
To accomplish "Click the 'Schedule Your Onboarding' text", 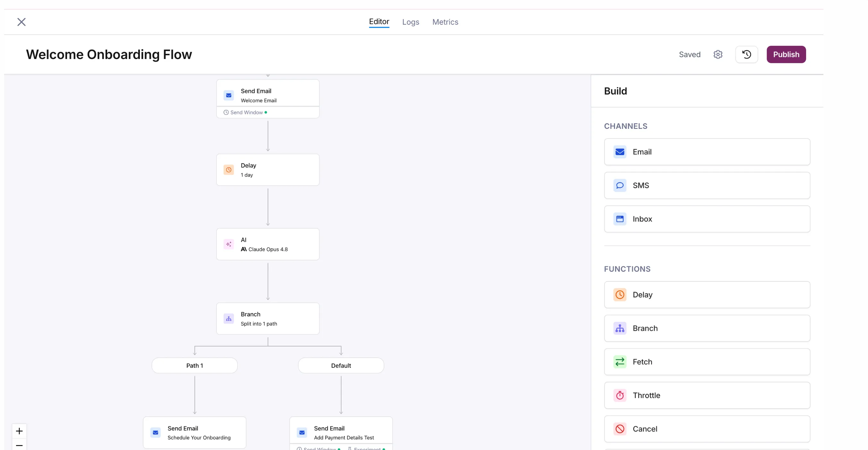I will tap(199, 438).
